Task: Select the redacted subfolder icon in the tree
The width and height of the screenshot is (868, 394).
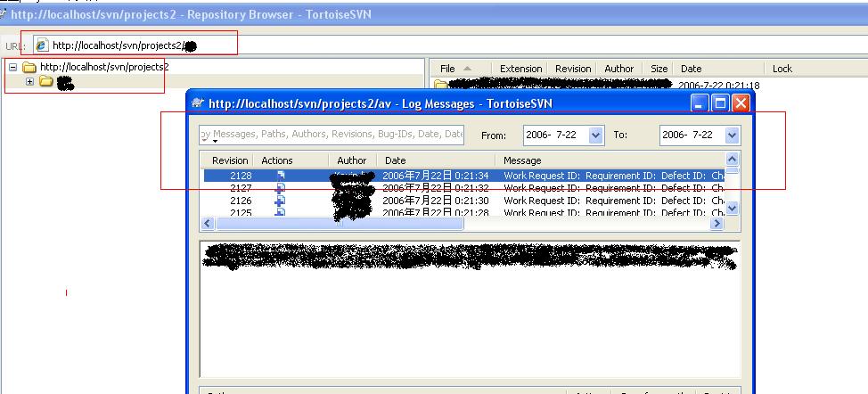Action: point(46,82)
